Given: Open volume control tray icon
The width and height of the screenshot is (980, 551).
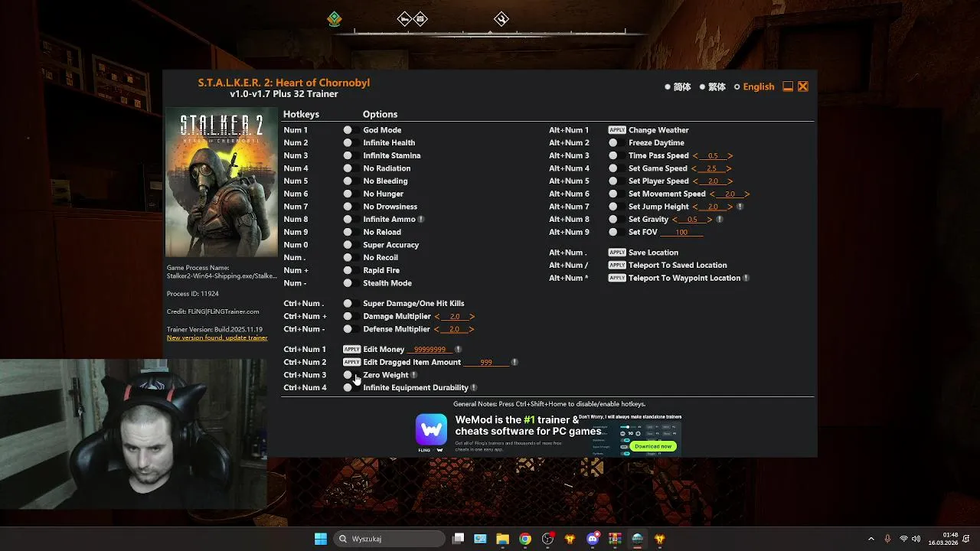Looking at the screenshot, I should pyautogui.click(x=916, y=539).
